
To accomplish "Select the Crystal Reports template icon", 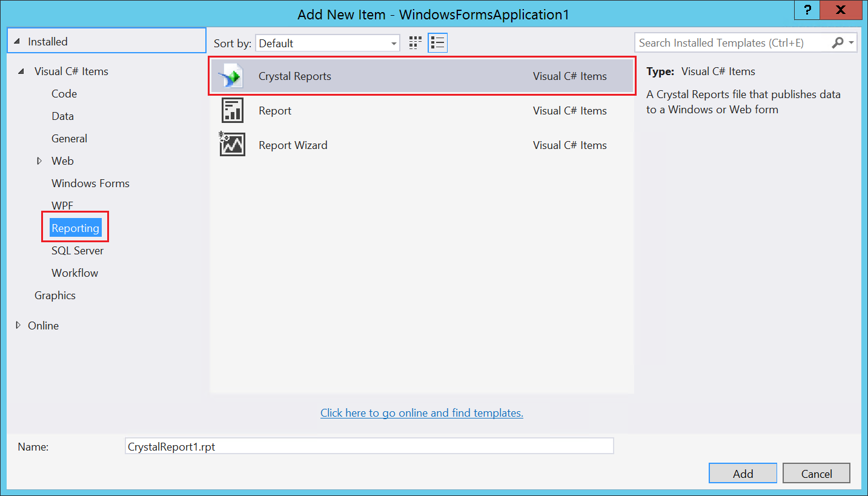I will tap(231, 76).
